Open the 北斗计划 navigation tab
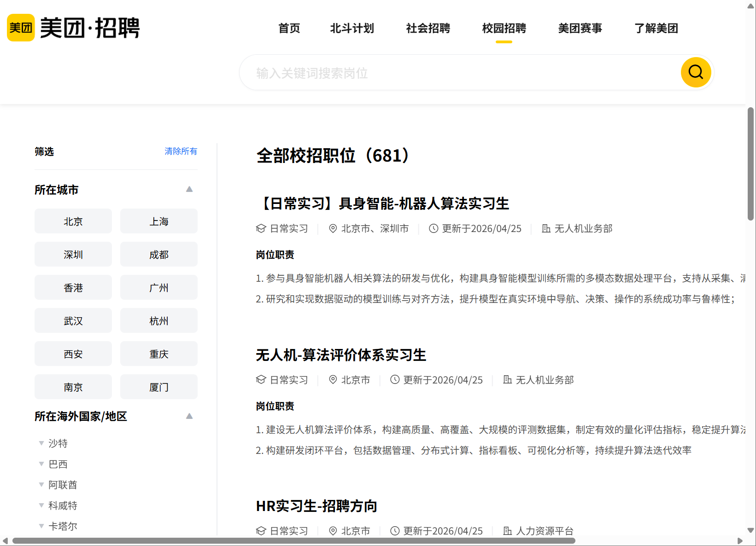Viewport: 756px width, 546px height. [x=352, y=28]
